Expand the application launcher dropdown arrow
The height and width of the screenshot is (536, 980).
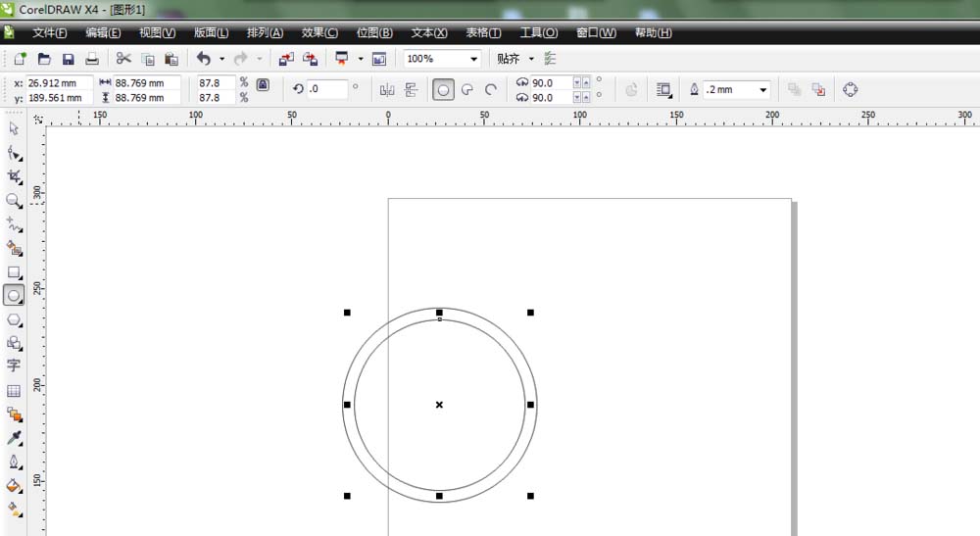(x=361, y=59)
